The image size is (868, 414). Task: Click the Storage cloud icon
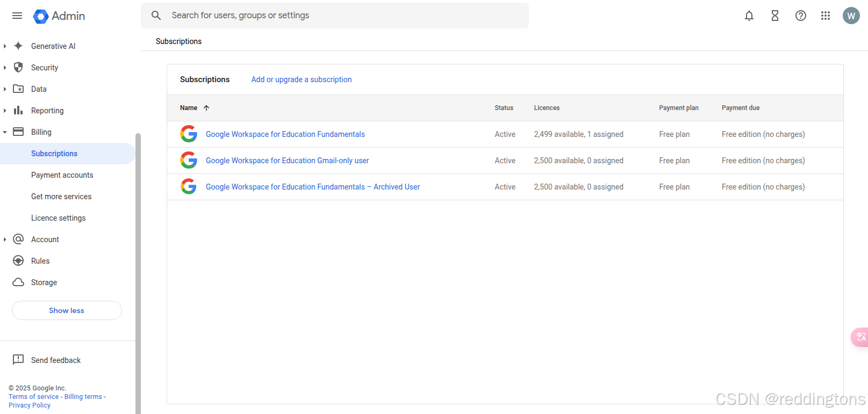coord(18,282)
